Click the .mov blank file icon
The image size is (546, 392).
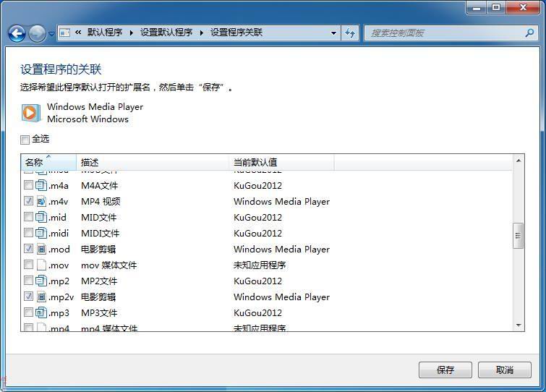pyautogui.click(x=41, y=265)
